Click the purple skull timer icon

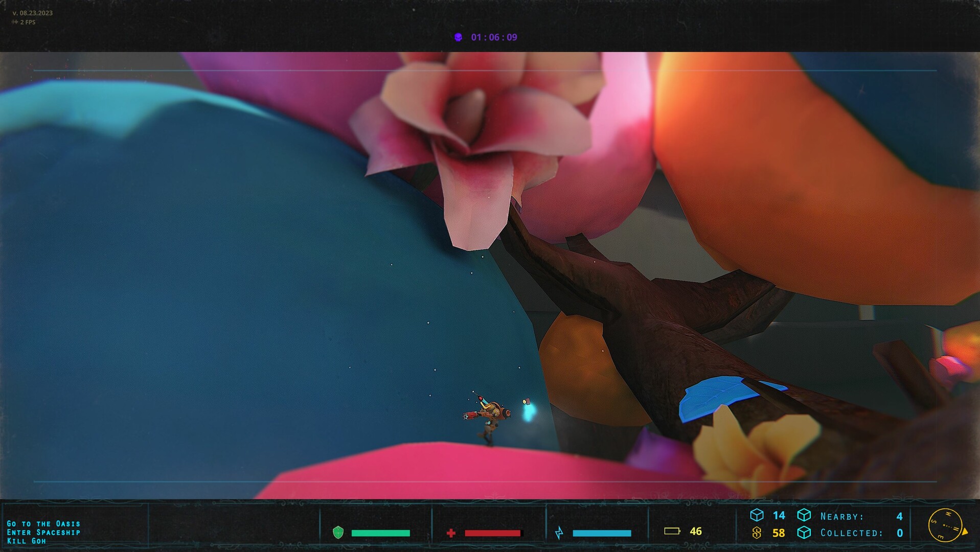point(459,37)
